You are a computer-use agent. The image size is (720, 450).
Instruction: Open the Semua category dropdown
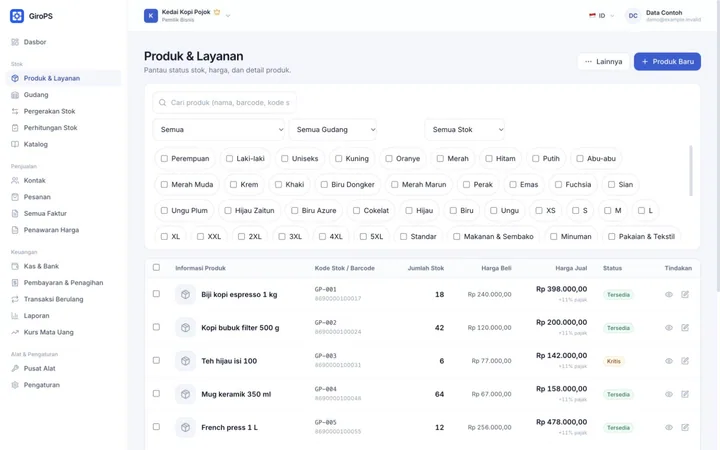[x=219, y=129]
